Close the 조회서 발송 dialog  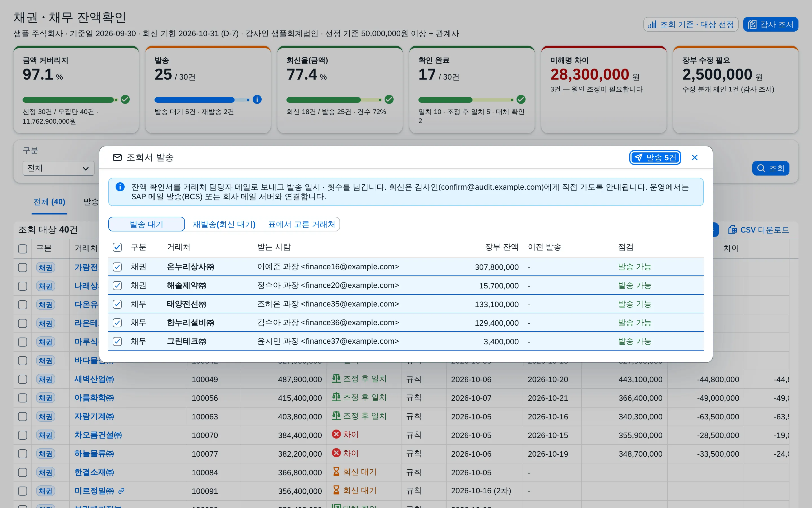click(694, 157)
